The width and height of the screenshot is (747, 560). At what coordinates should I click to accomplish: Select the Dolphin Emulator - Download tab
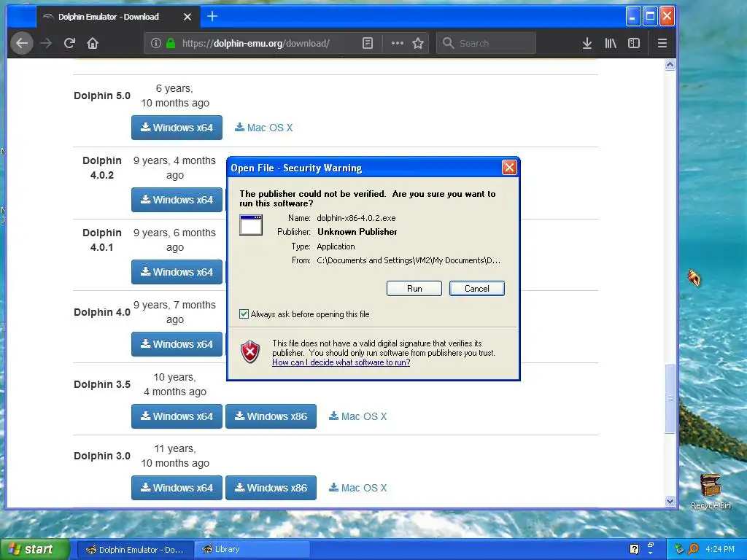click(x=117, y=17)
